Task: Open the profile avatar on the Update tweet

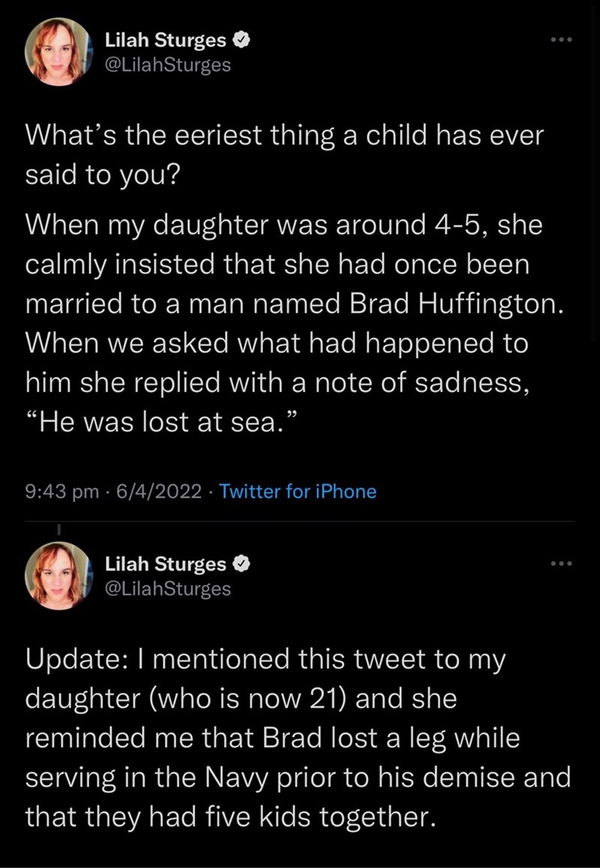Action: (57, 575)
